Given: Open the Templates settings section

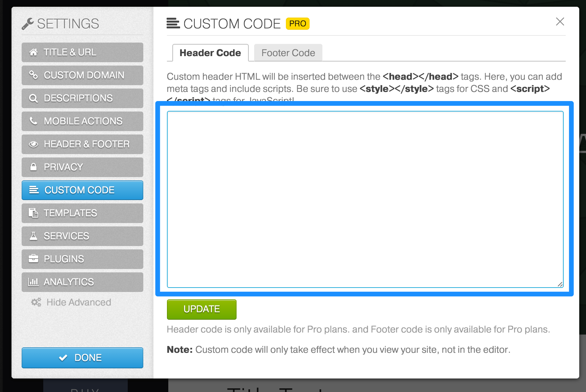Looking at the screenshot, I should coord(82,213).
